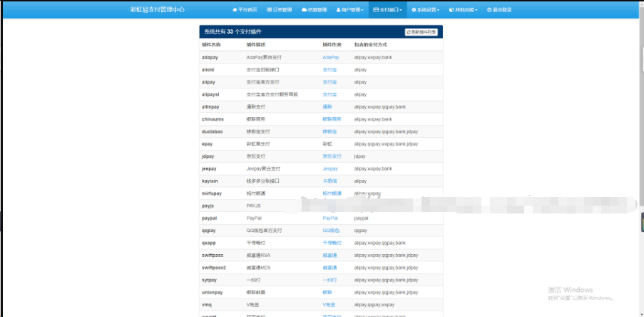This screenshot has width=644, height=317.
Task: Click the V免签 author link
Action: point(329,305)
